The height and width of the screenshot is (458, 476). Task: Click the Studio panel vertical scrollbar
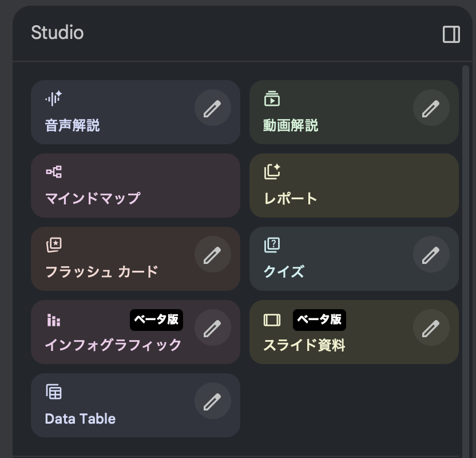(x=465, y=229)
